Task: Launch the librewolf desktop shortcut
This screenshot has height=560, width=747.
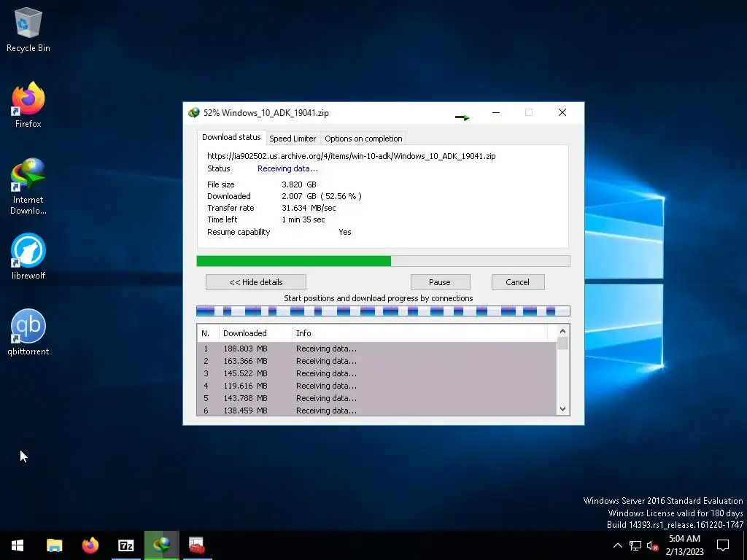Action: click(28, 256)
